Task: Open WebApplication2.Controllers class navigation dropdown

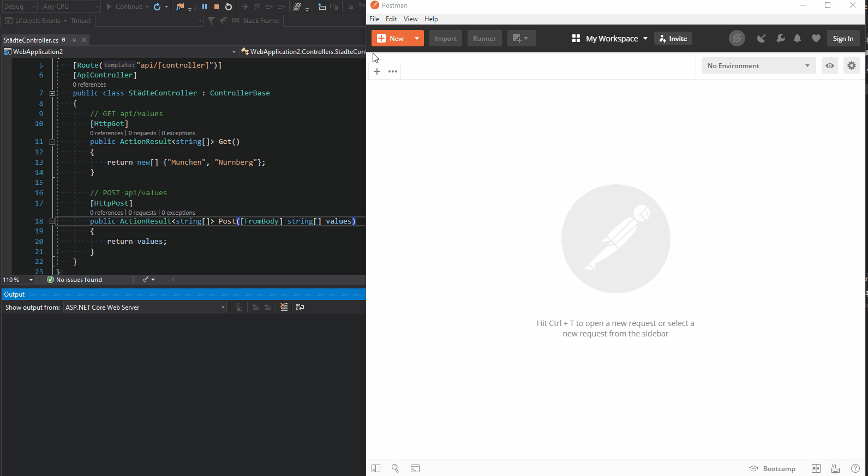Action: (303, 52)
